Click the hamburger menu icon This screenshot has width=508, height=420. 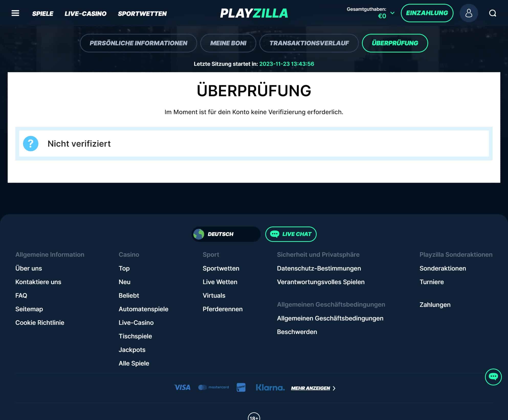tap(15, 13)
